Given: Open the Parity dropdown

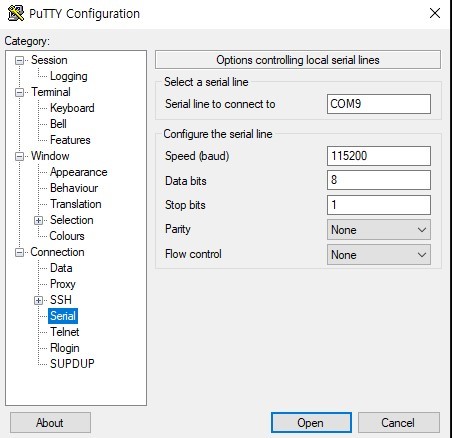Looking at the screenshot, I should coord(379,230).
